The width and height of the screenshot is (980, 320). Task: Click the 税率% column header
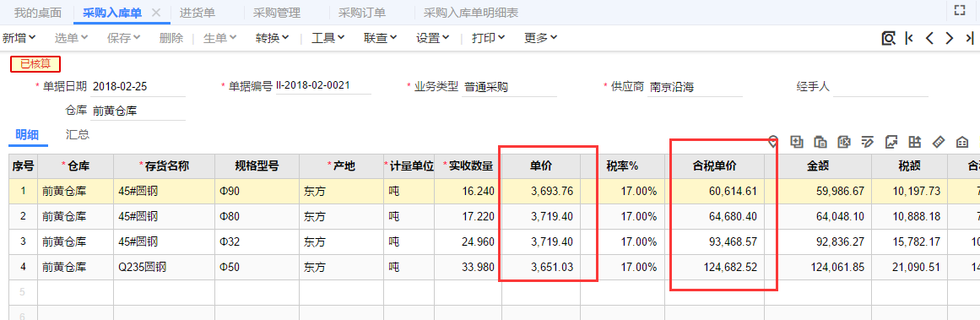point(622,166)
